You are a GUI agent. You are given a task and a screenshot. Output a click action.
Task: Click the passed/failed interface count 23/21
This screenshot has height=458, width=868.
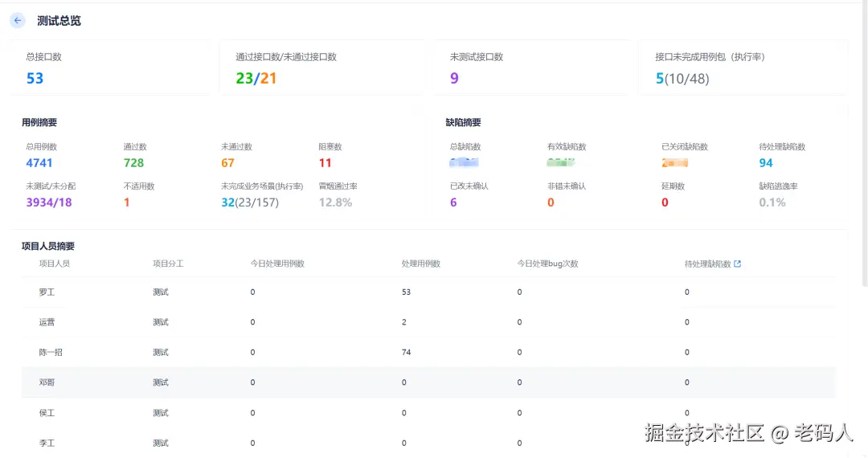(x=256, y=79)
